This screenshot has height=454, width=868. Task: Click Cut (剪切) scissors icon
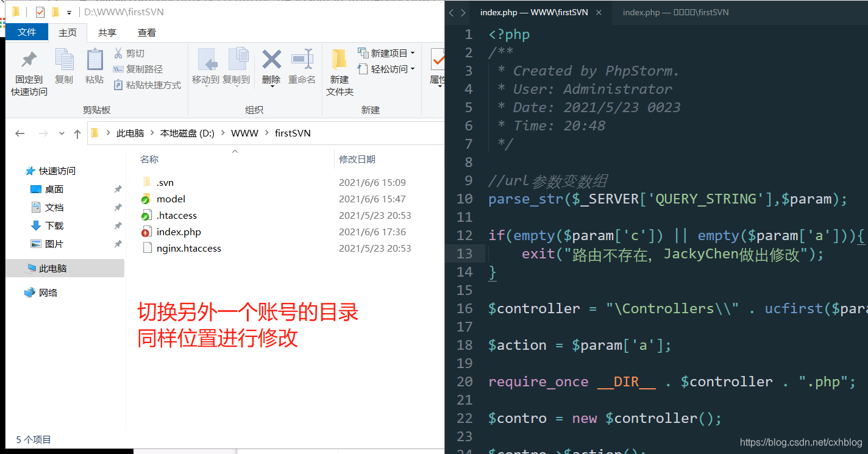(118, 54)
